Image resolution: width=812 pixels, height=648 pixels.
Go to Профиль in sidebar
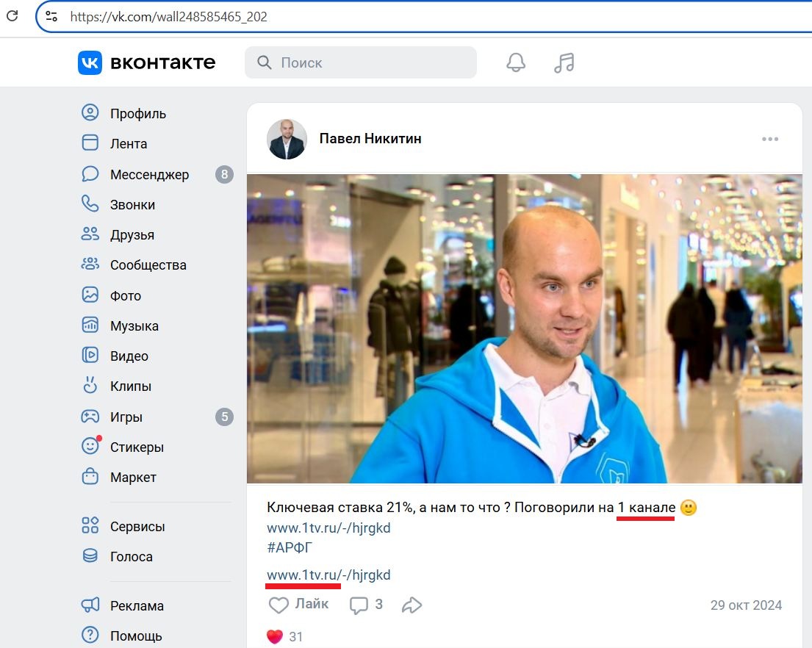[x=137, y=114]
